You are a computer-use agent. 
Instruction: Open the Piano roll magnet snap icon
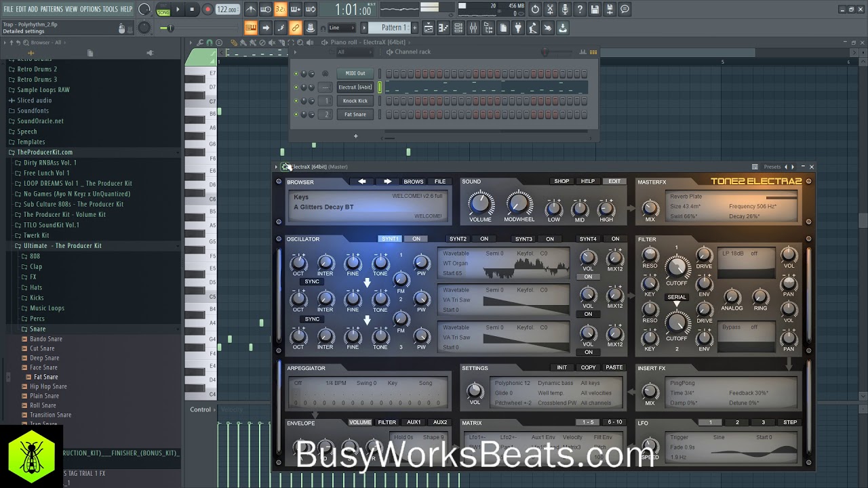point(210,43)
